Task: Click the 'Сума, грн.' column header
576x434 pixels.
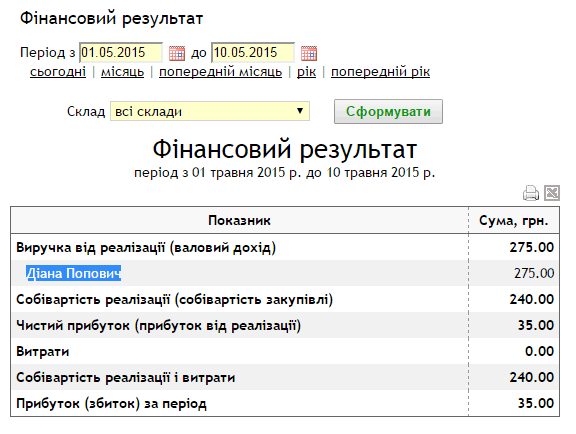Action: coord(514,220)
